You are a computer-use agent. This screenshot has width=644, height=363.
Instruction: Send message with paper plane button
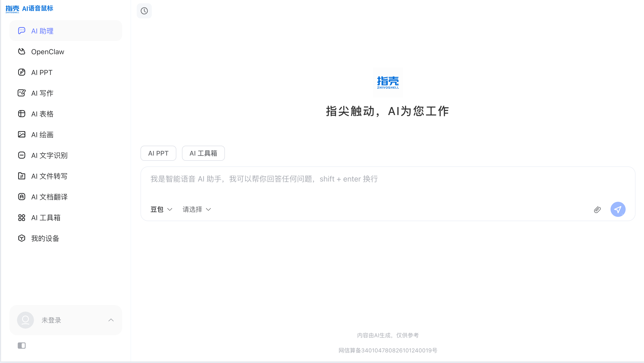pyautogui.click(x=618, y=209)
